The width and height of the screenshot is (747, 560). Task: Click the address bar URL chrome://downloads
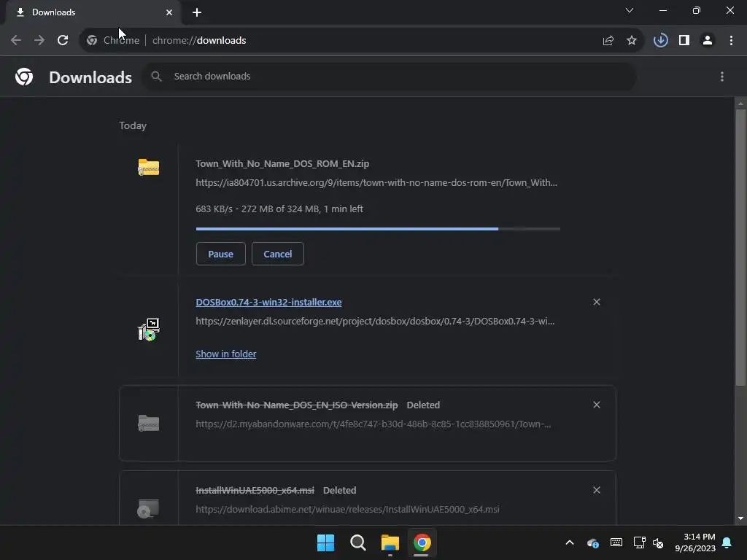click(x=199, y=41)
